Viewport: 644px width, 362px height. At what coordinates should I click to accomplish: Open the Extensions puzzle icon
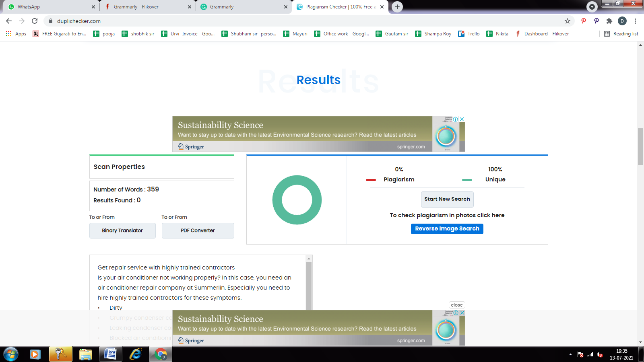pyautogui.click(x=609, y=21)
